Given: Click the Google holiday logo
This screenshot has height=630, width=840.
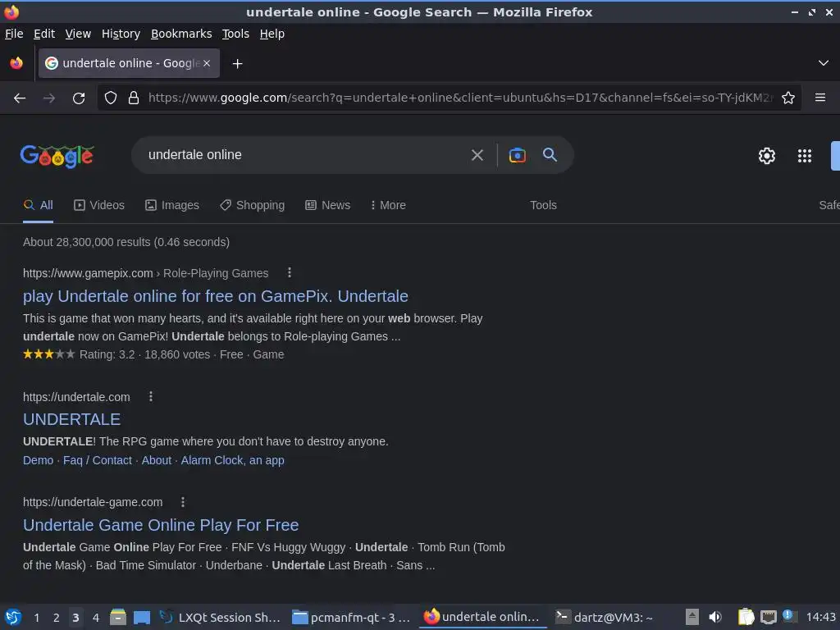Looking at the screenshot, I should (x=57, y=156).
